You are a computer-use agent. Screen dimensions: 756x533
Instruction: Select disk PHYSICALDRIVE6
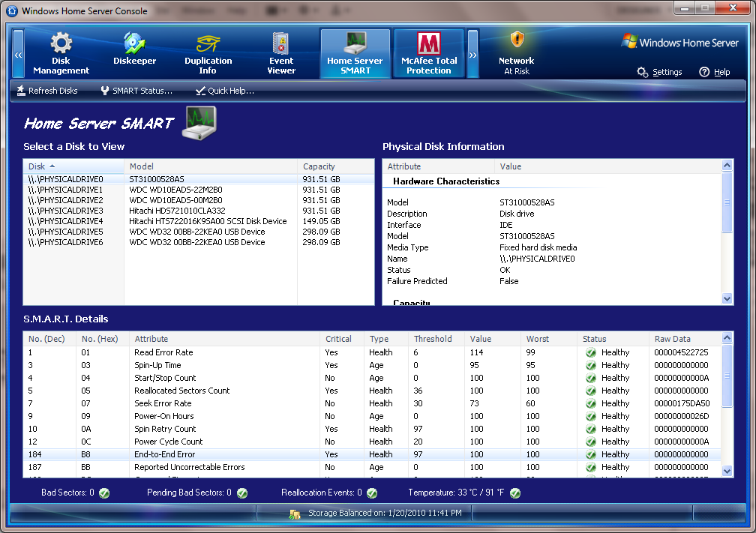pyautogui.click(x=199, y=242)
